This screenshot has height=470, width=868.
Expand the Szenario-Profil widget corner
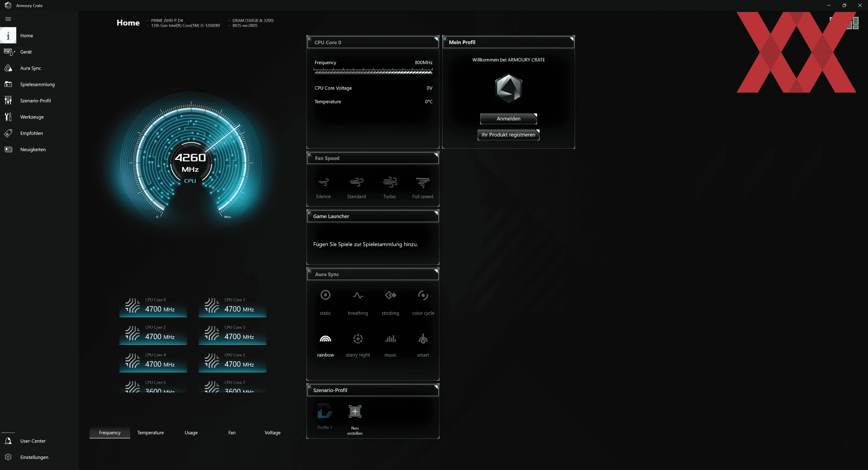(436, 387)
